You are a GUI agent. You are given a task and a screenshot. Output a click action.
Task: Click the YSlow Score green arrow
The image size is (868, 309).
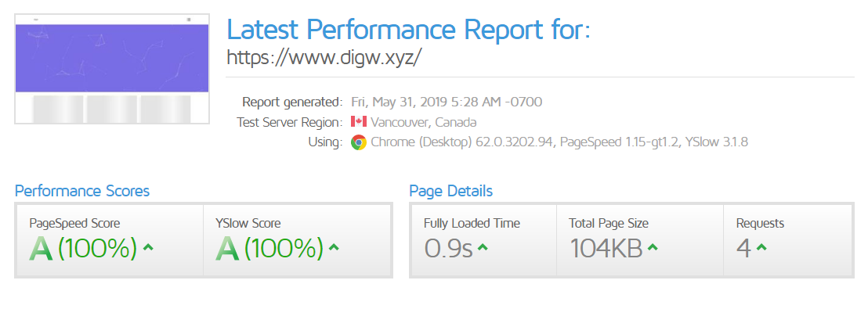click(x=333, y=248)
